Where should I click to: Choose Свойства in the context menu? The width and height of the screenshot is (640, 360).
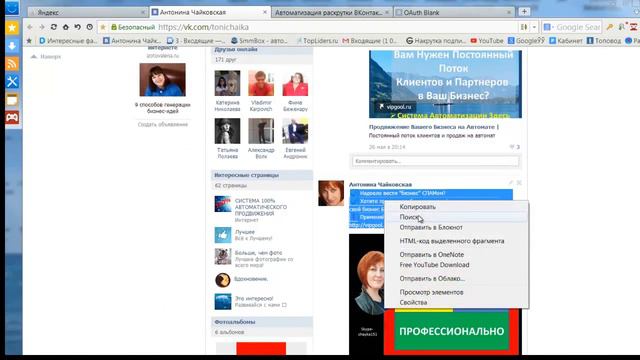coord(456,302)
